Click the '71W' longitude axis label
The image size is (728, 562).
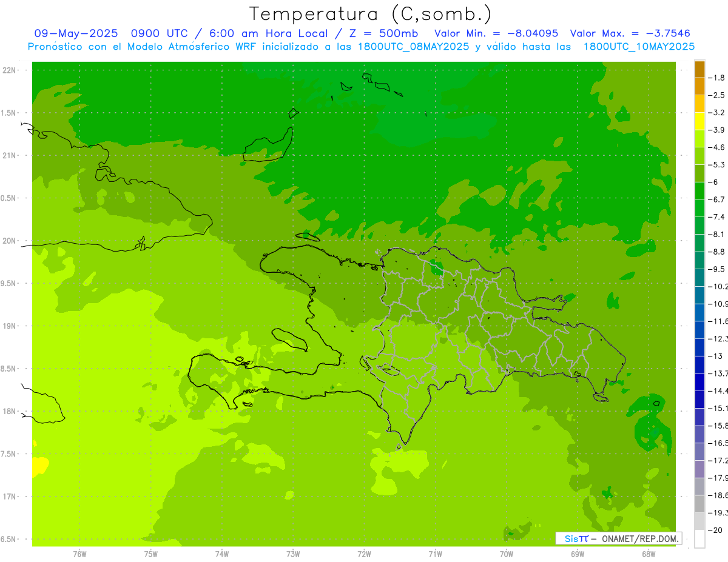[435, 554]
